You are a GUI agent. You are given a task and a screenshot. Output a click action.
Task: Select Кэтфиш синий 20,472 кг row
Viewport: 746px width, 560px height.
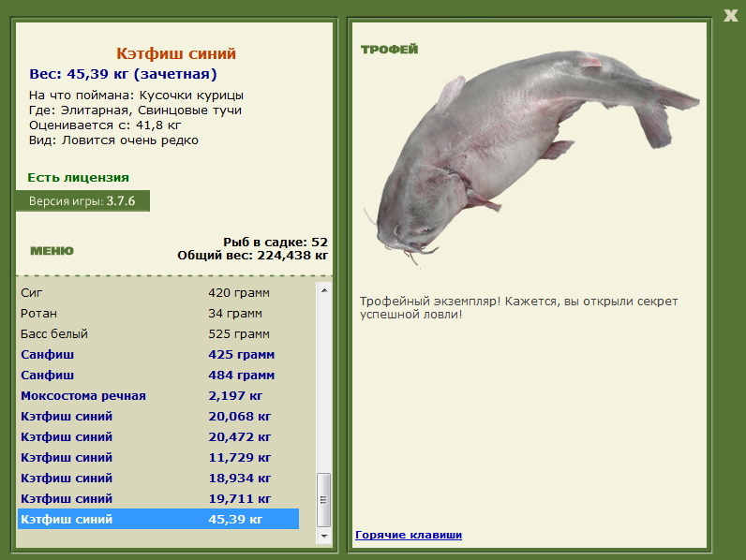coord(158,437)
